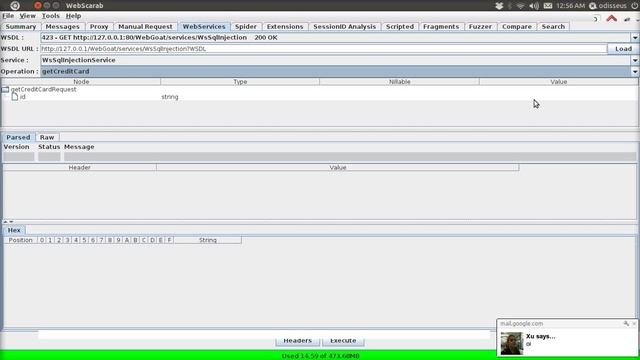Screen dimensions: 640x360
Task: Click the Bluetooth indicator icon
Action: coord(510,6)
